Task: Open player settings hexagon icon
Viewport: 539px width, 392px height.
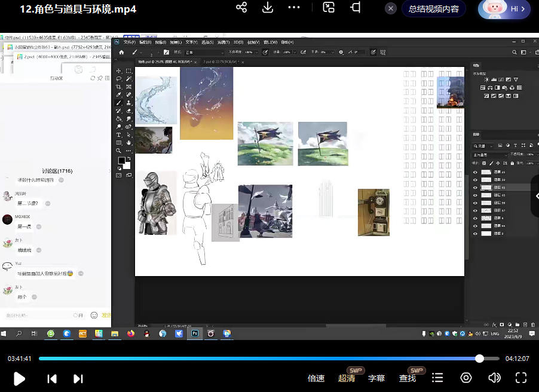Action: (466, 378)
